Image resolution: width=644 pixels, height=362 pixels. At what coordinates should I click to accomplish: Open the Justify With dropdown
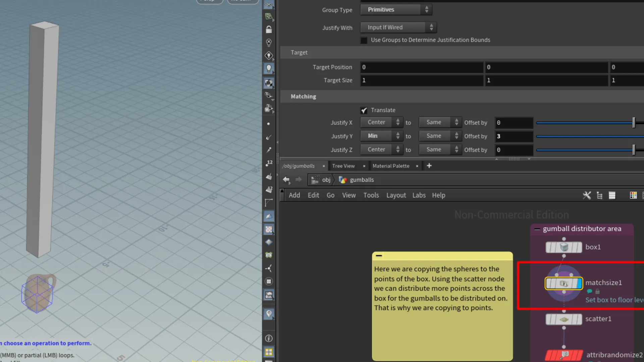tap(398, 27)
